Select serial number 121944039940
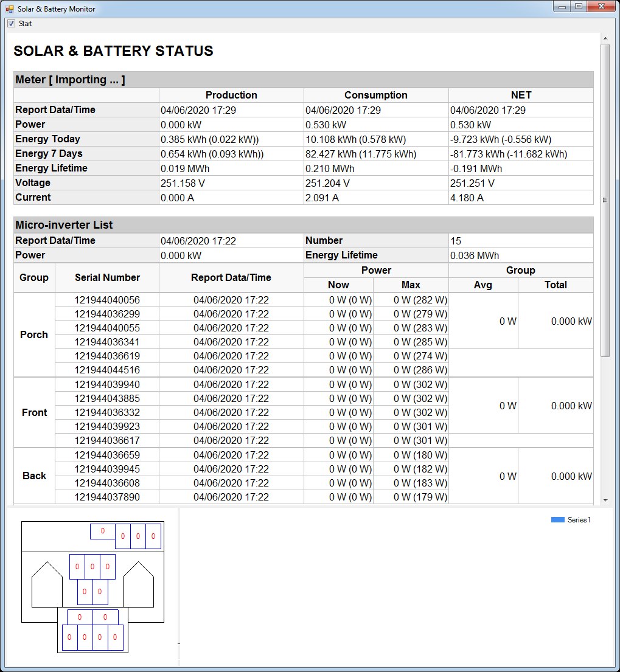Screen dimensions: 620x672 coord(107,384)
